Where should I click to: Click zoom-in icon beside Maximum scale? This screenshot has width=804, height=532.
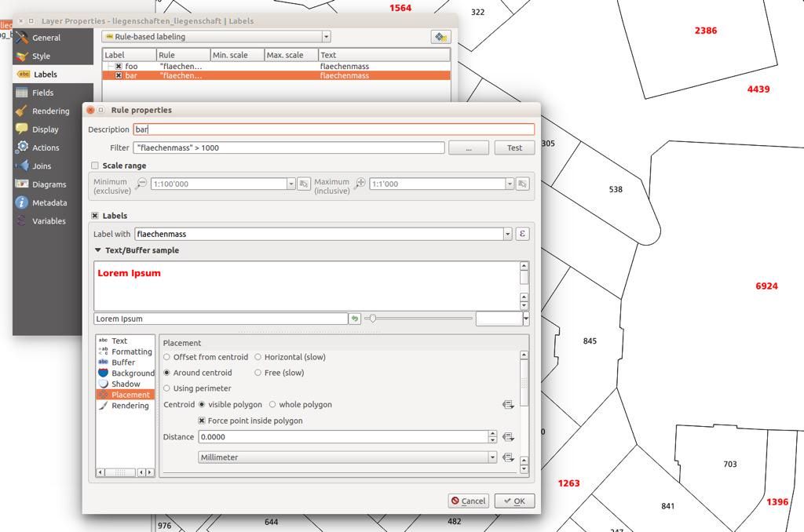tap(360, 183)
